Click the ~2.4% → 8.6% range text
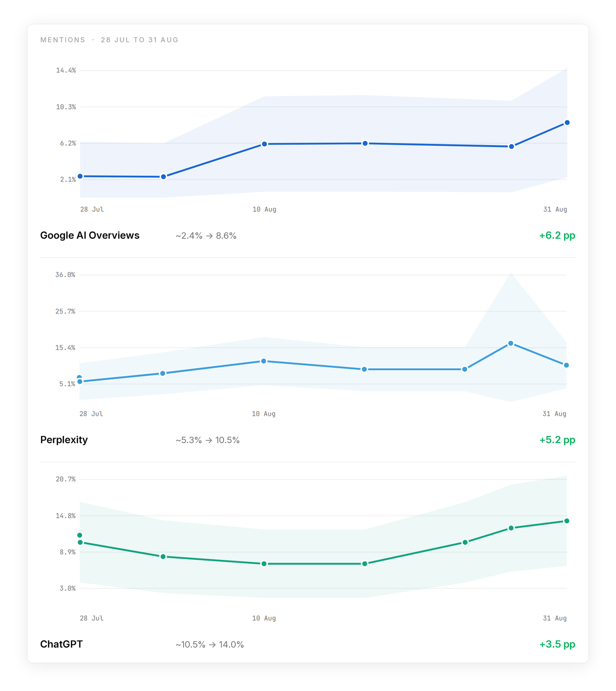 click(x=206, y=236)
